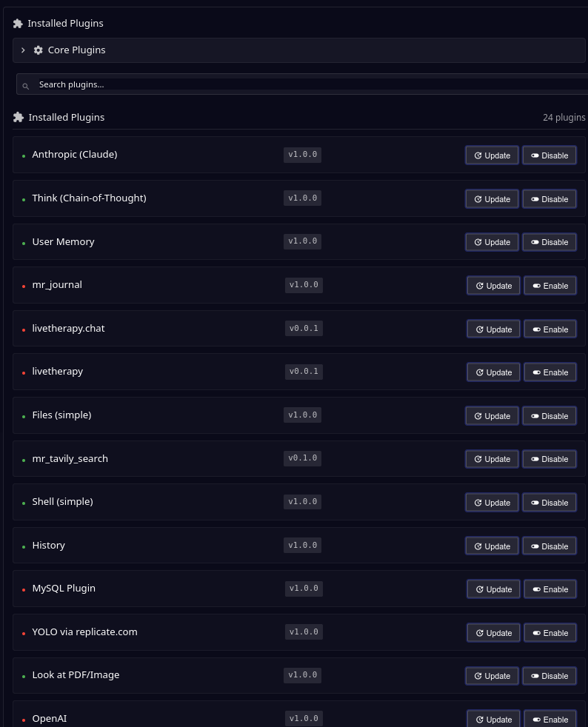Disable the Files (simple) plugin
The image size is (588, 727).
pyautogui.click(x=549, y=416)
